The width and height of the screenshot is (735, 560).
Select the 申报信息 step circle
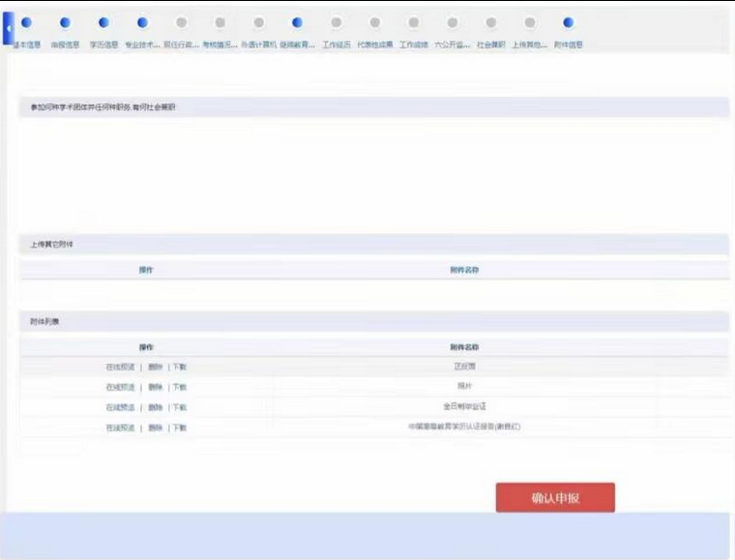65,22
